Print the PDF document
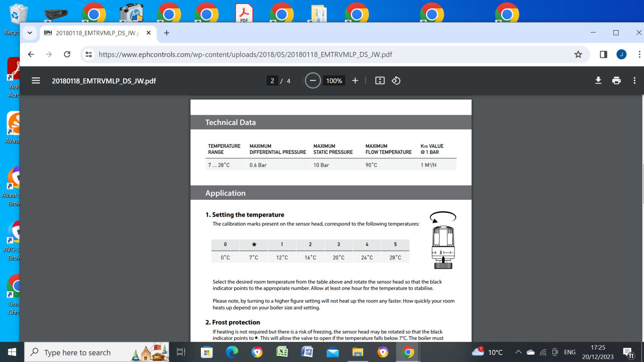The width and height of the screenshot is (644, 362). (616, 80)
